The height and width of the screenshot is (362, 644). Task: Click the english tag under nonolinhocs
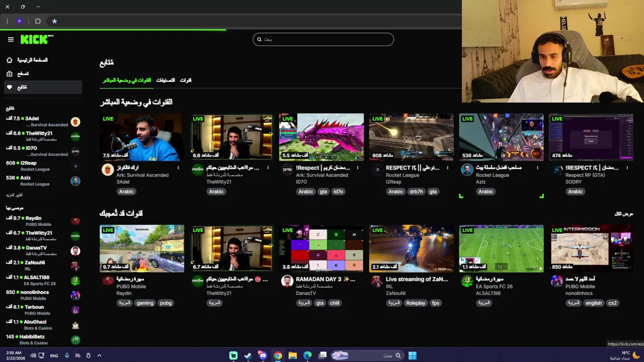click(x=594, y=303)
